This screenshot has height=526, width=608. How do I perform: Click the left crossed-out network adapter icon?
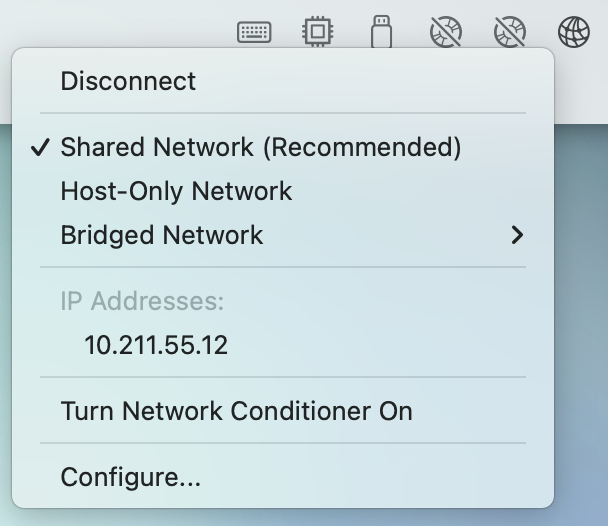click(x=446, y=32)
